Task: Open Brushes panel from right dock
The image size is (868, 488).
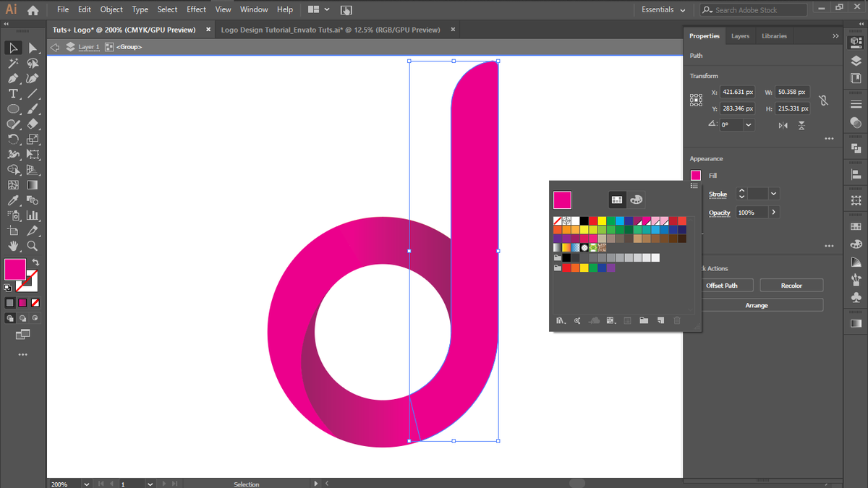Action: click(856, 279)
